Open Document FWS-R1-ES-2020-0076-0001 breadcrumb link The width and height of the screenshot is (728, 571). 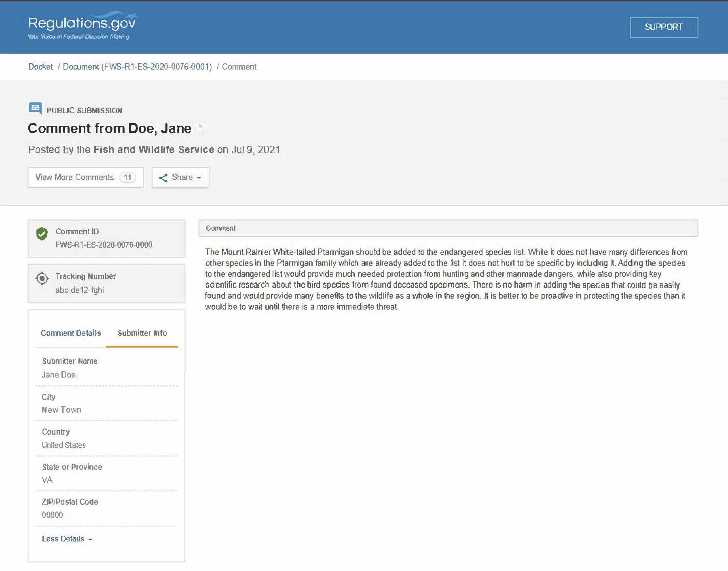pyautogui.click(x=137, y=67)
